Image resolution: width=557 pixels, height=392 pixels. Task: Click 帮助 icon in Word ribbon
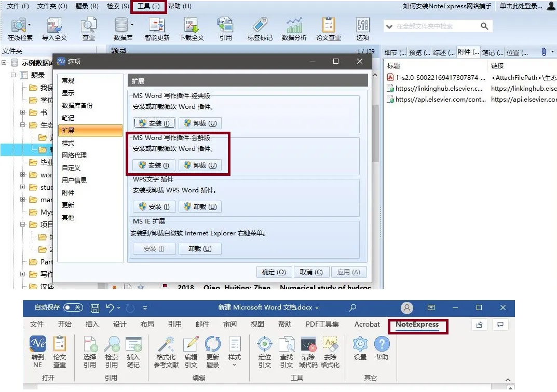pyautogui.click(x=382, y=348)
